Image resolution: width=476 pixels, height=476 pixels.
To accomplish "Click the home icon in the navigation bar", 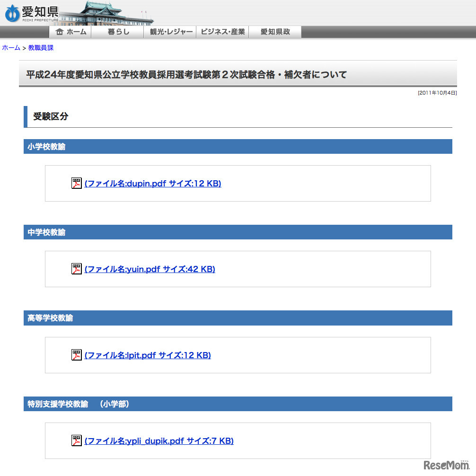I will [60, 32].
